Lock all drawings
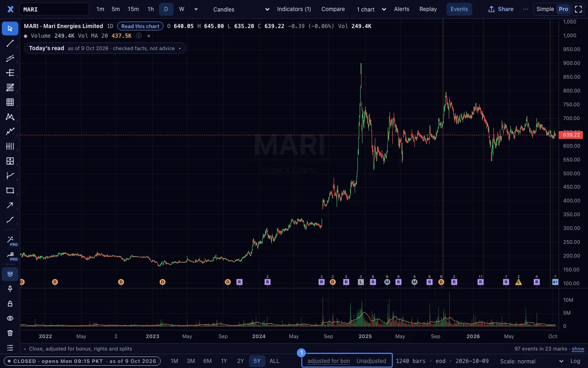The width and height of the screenshot is (588, 368). (x=10, y=304)
